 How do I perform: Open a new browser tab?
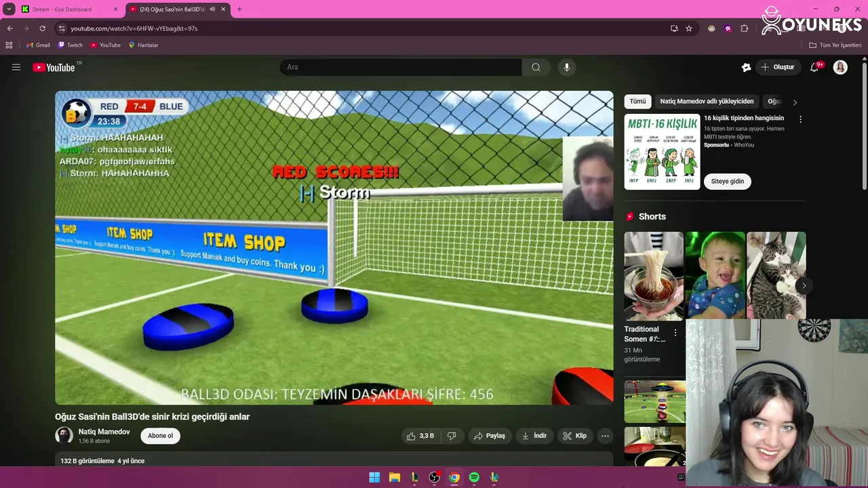pos(239,9)
